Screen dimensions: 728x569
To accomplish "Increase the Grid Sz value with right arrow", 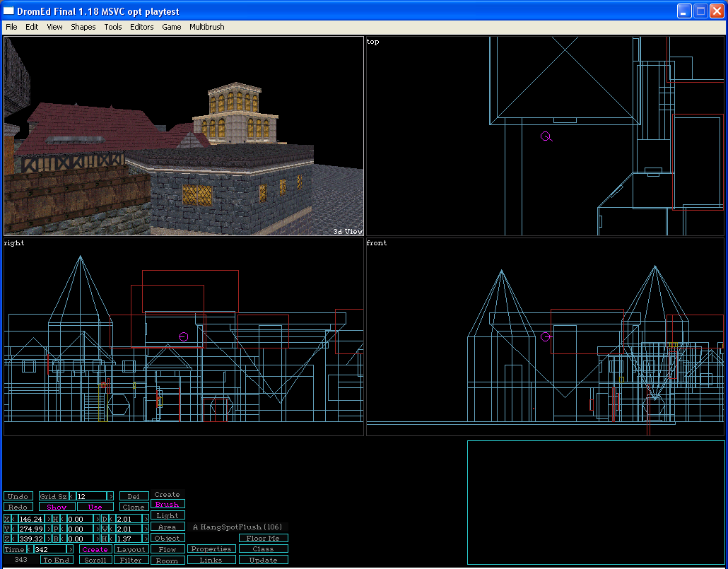I will pos(110,496).
